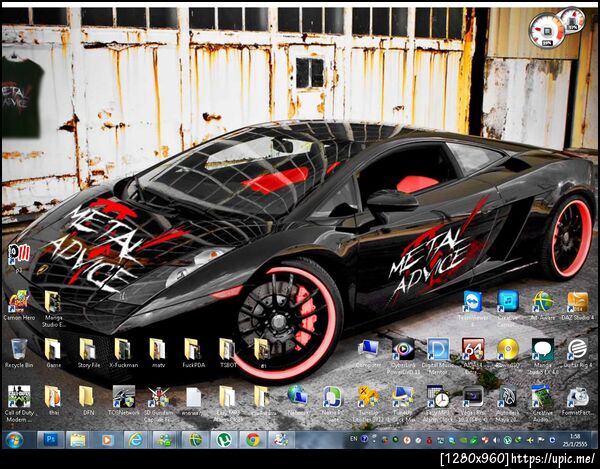Open the Windows Start menu
The height and width of the screenshot is (469, 600).
(x=14, y=440)
